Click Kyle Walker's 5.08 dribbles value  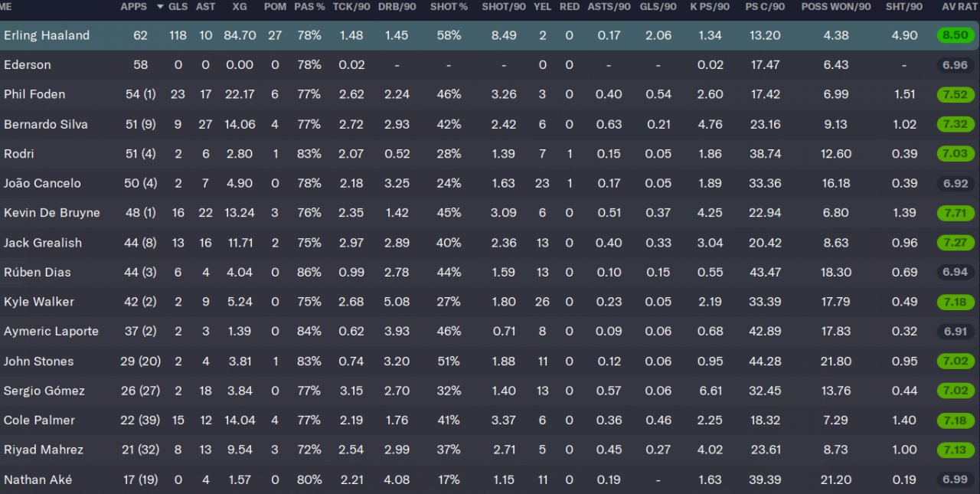point(397,302)
